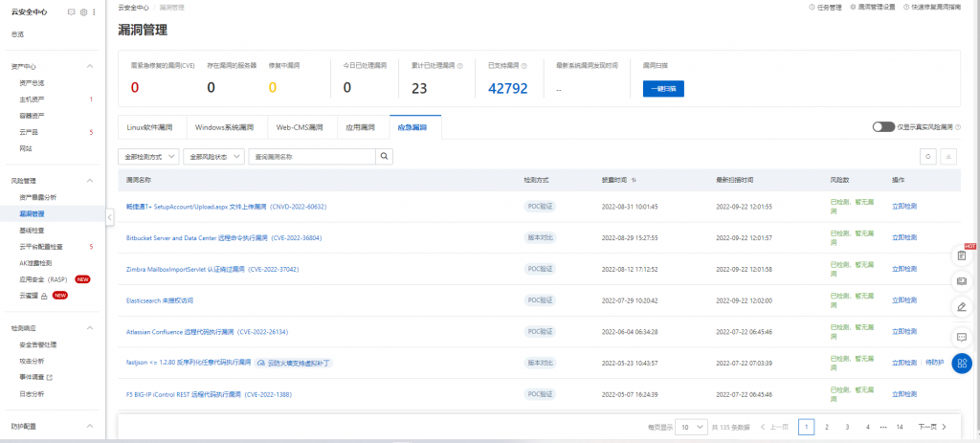Go to page 14 in pagination
980x443 pixels.
[x=900, y=427]
